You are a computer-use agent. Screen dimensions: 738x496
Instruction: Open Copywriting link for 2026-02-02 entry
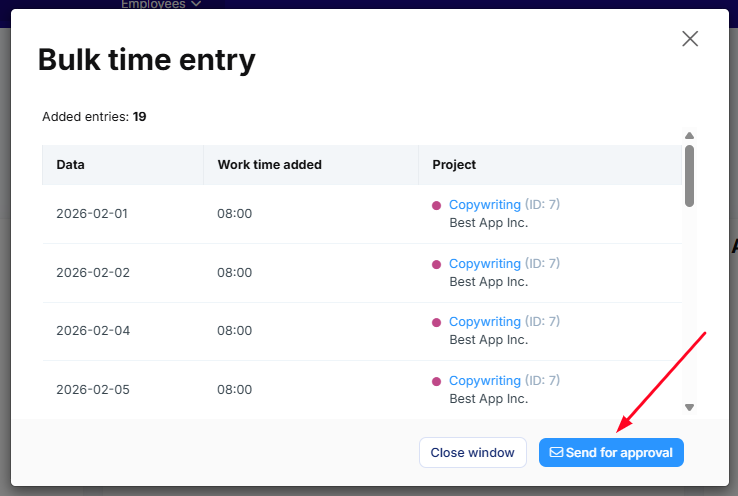tap(484, 264)
